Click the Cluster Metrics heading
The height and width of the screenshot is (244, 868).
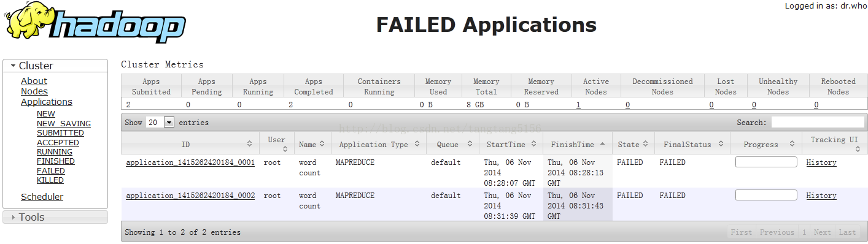[162, 64]
